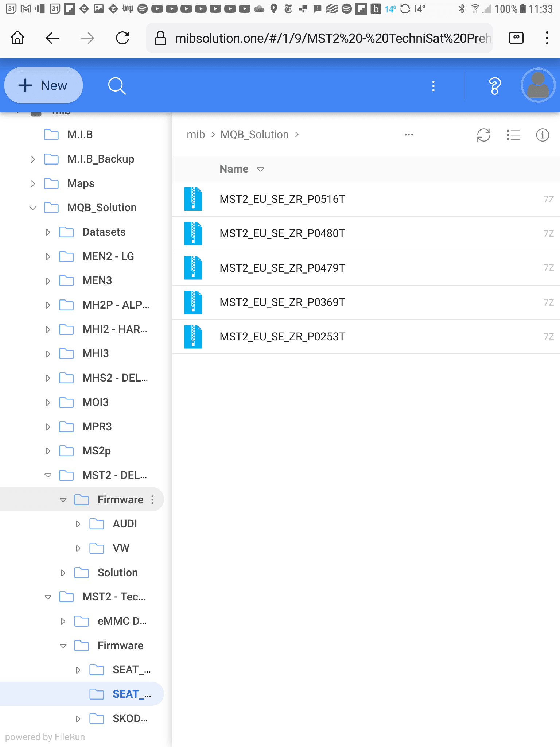Image resolution: width=560 pixels, height=747 pixels.
Task: Focus the mibsolution.one address bar
Action: click(319, 38)
